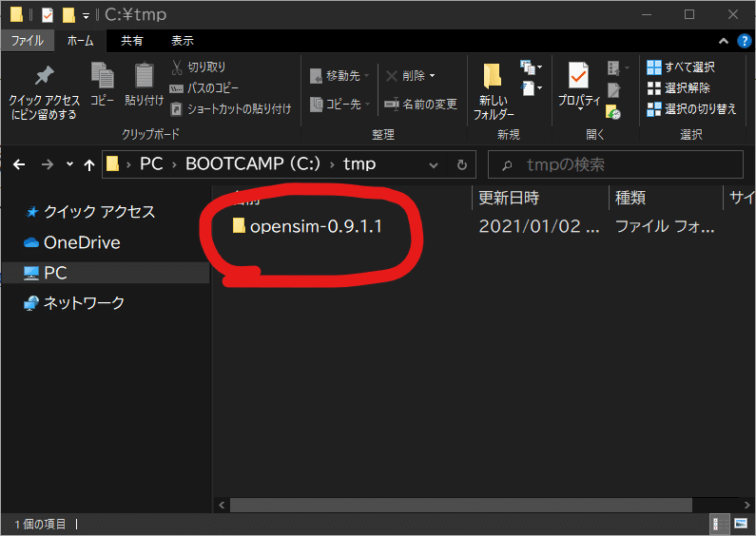Create New Folder (新しいフォルダー)

[x=494, y=91]
